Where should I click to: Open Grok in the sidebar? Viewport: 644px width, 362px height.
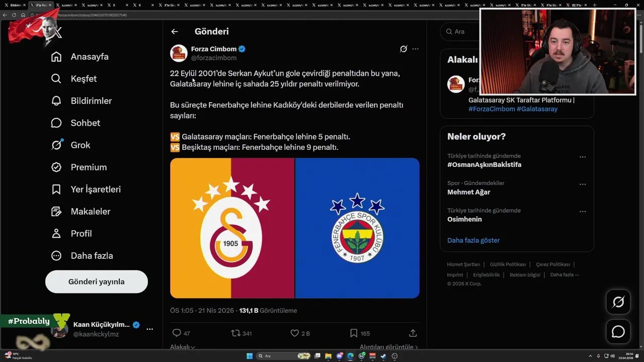(x=71, y=145)
